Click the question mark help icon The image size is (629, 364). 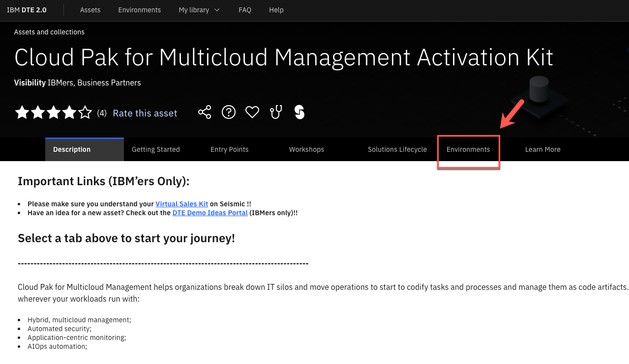tap(228, 112)
